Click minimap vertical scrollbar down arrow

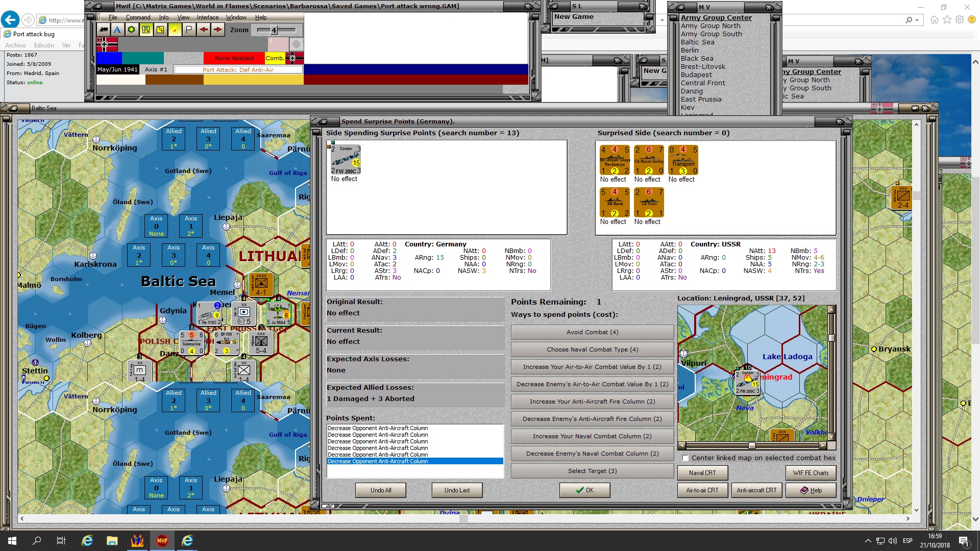click(x=831, y=437)
